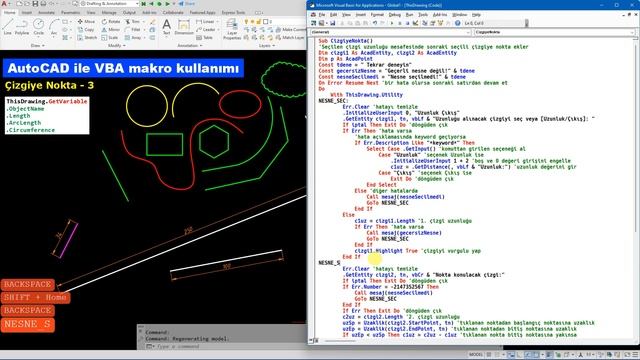
Task: Click the AutoCAD application logo button
Action: 4,4
